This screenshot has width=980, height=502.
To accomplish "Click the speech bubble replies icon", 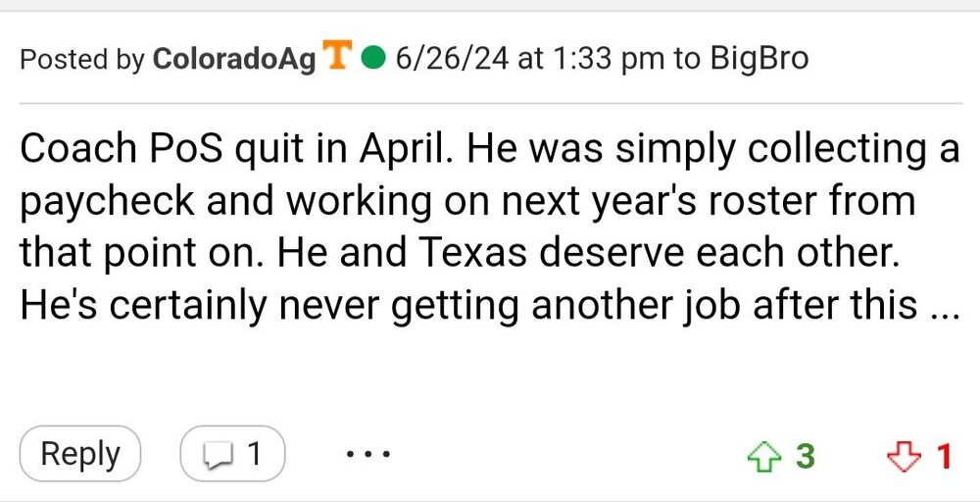I will pyautogui.click(x=217, y=455).
